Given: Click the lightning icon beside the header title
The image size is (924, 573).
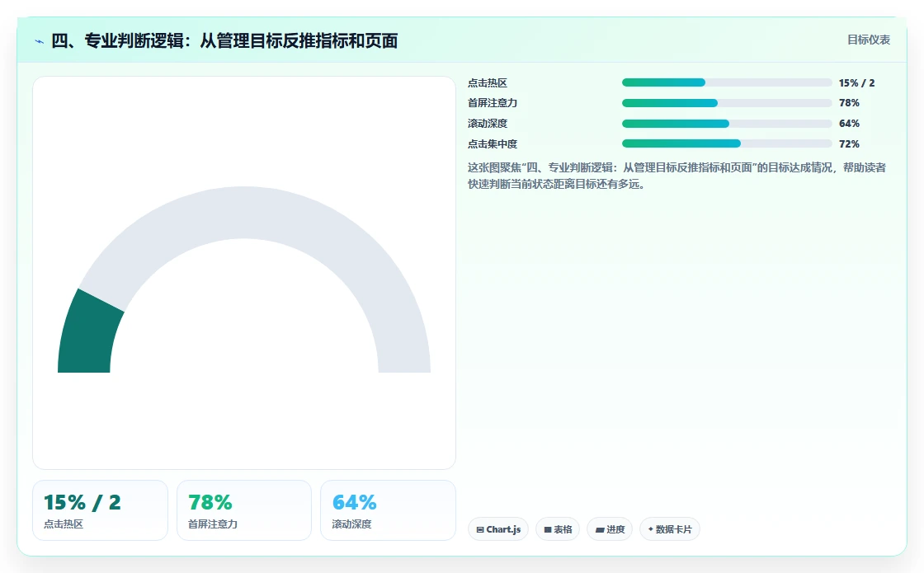Looking at the screenshot, I should coord(40,41).
